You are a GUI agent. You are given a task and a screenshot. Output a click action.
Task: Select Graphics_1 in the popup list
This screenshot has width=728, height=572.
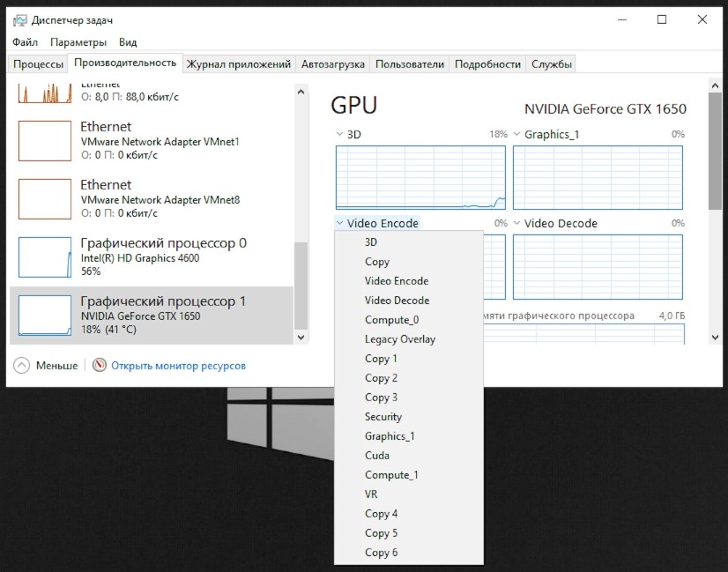point(409,436)
